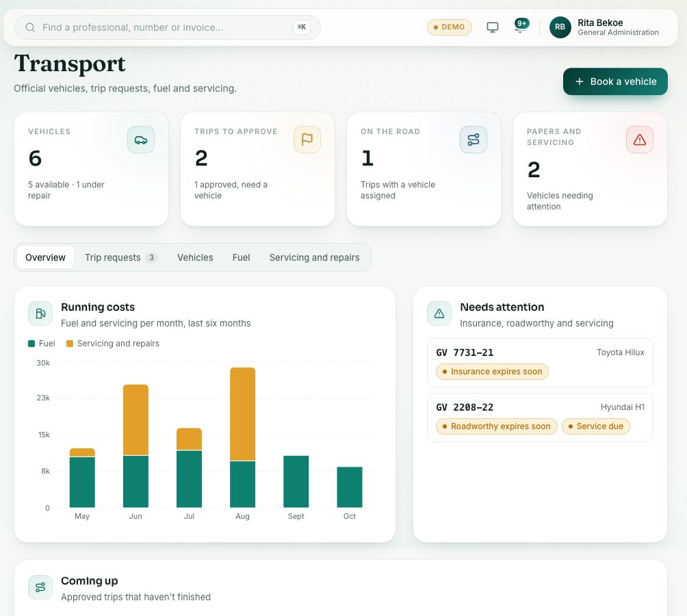This screenshot has height=616, width=687.
Task: Click the warning triangle on Papers and Servicing
Action: point(639,140)
